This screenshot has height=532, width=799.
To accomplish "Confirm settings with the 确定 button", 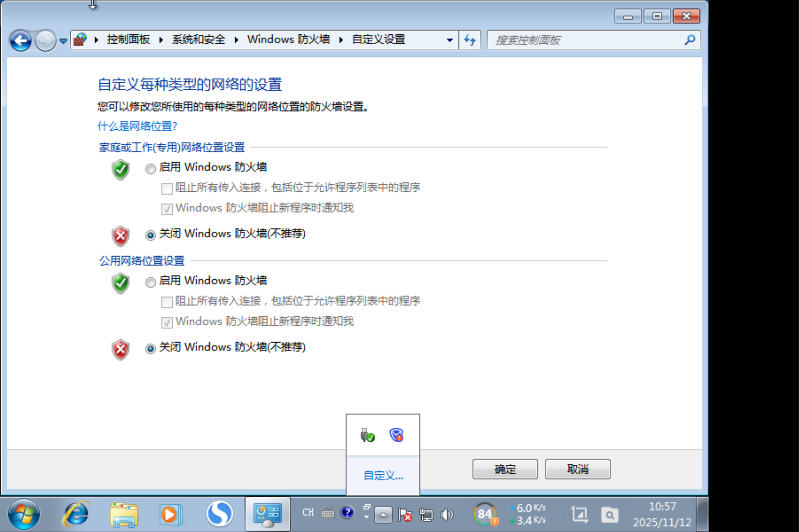I will [505, 469].
